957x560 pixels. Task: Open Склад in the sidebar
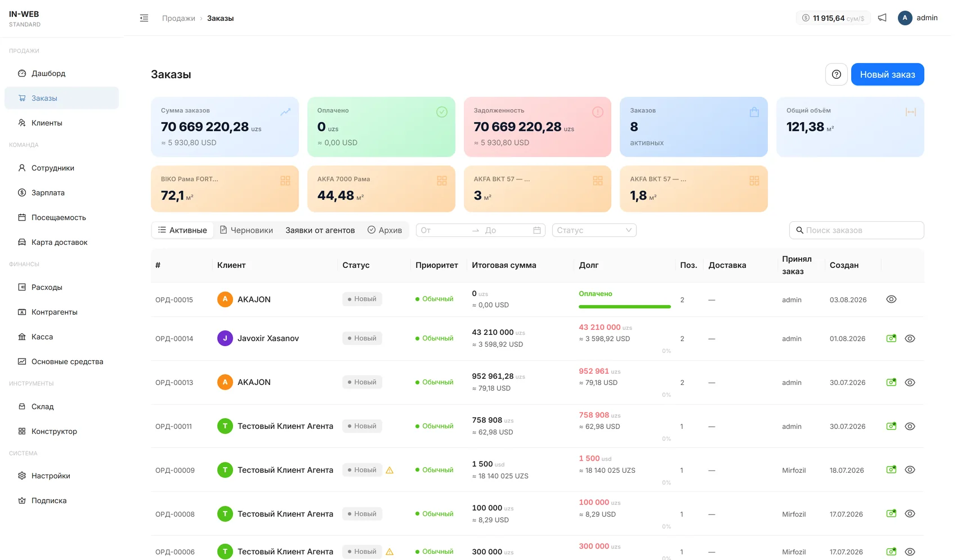(61, 406)
